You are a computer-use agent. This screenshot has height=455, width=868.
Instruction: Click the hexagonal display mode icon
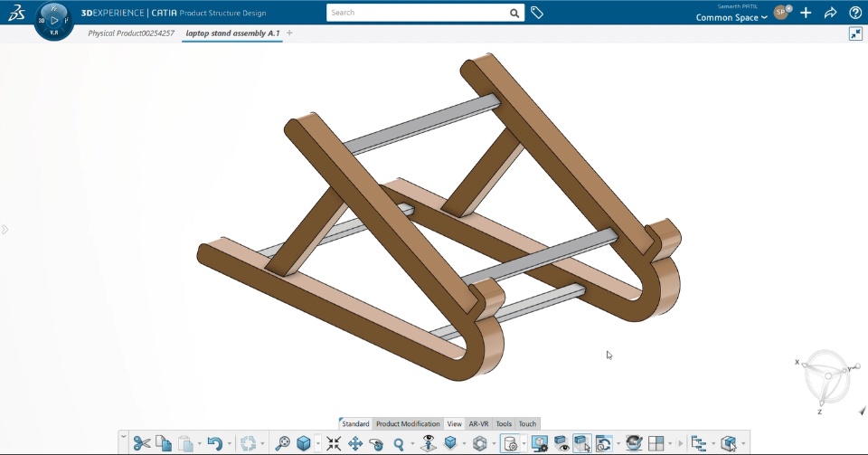(480, 443)
